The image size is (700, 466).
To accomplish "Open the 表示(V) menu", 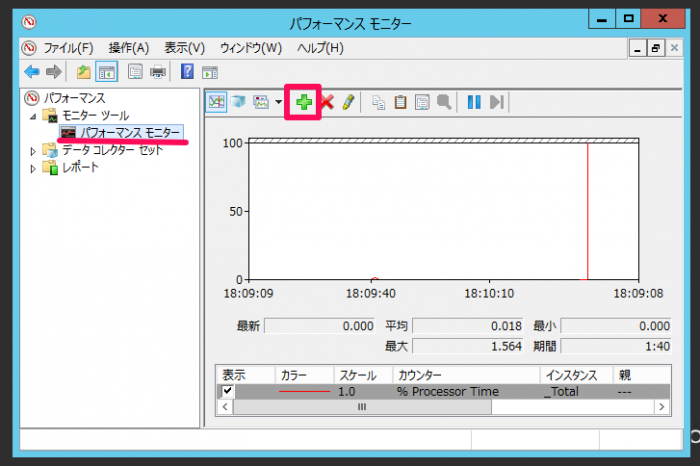I will (x=184, y=48).
